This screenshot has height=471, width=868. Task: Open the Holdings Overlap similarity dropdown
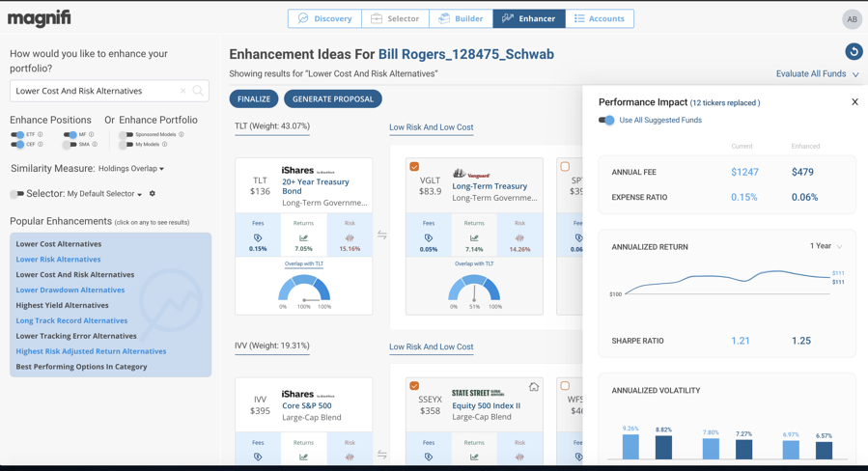click(x=130, y=169)
